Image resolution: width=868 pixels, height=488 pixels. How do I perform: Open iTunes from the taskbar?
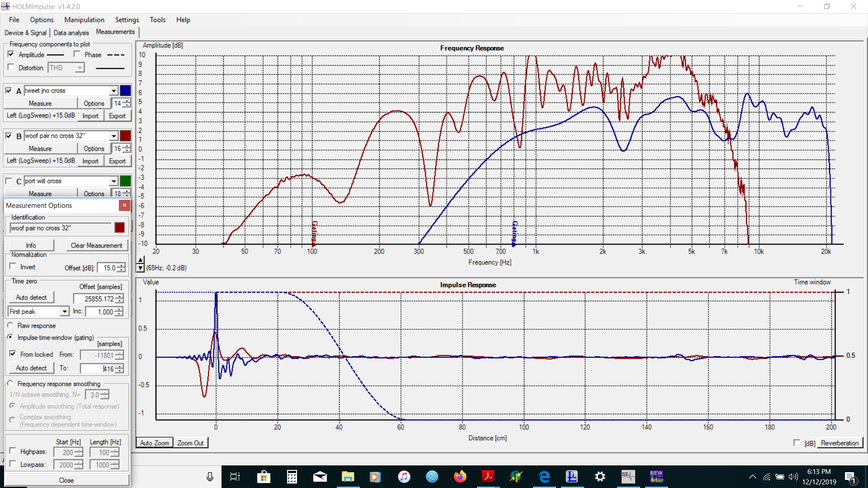(404, 477)
